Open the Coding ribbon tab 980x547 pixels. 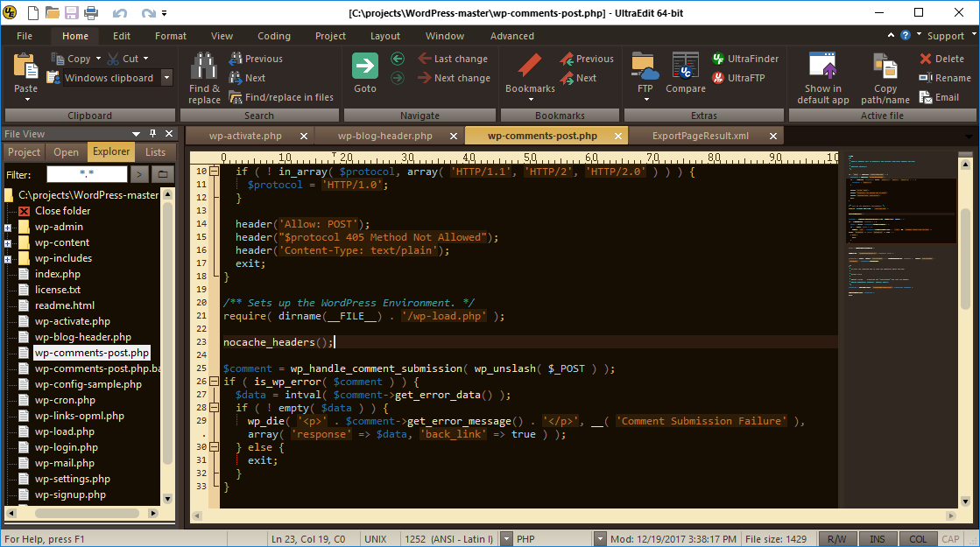[274, 36]
